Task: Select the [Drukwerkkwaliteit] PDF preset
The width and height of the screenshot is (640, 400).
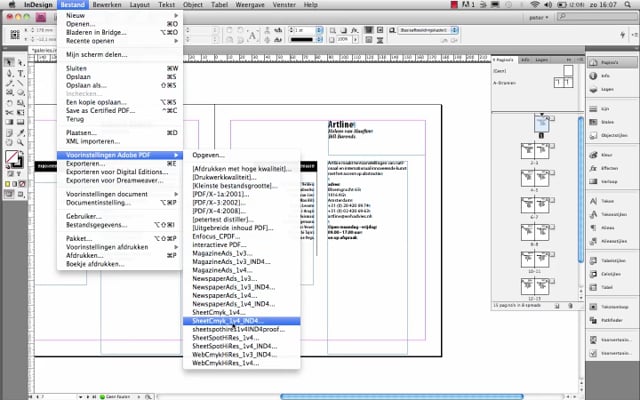Action: tap(242, 177)
